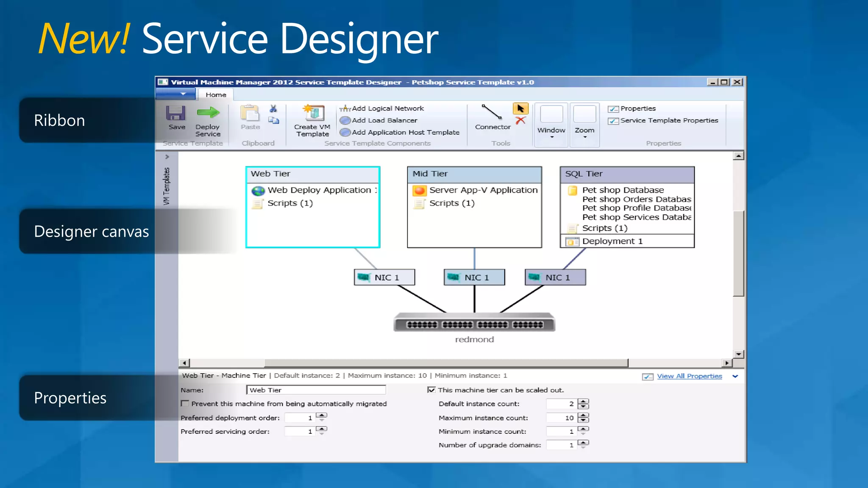Click the Name input field
868x488 pixels.
click(x=316, y=390)
